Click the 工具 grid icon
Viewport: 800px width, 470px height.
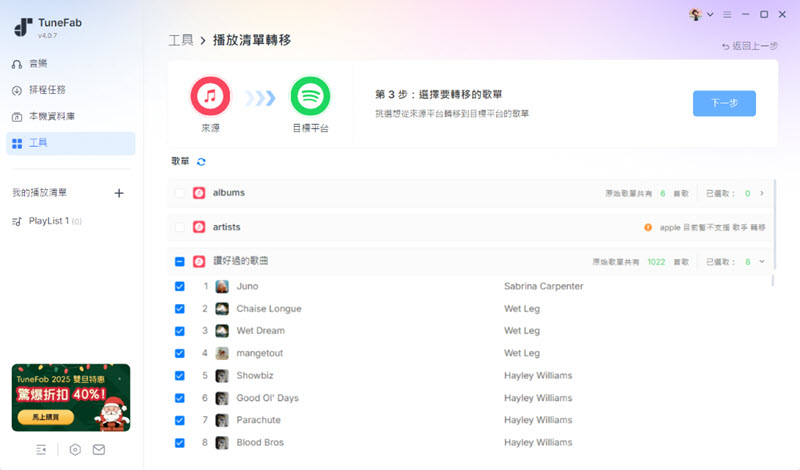pyautogui.click(x=17, y=143)
